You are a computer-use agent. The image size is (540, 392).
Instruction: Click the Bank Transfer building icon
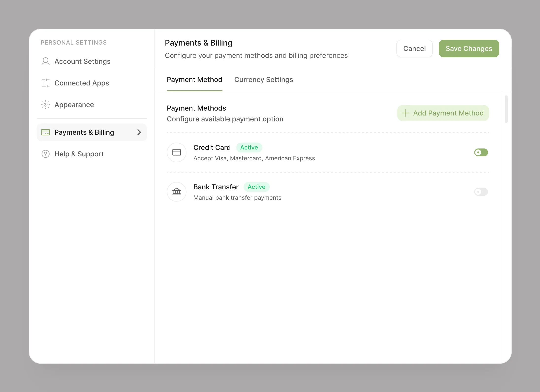click(x=177, y=192)
